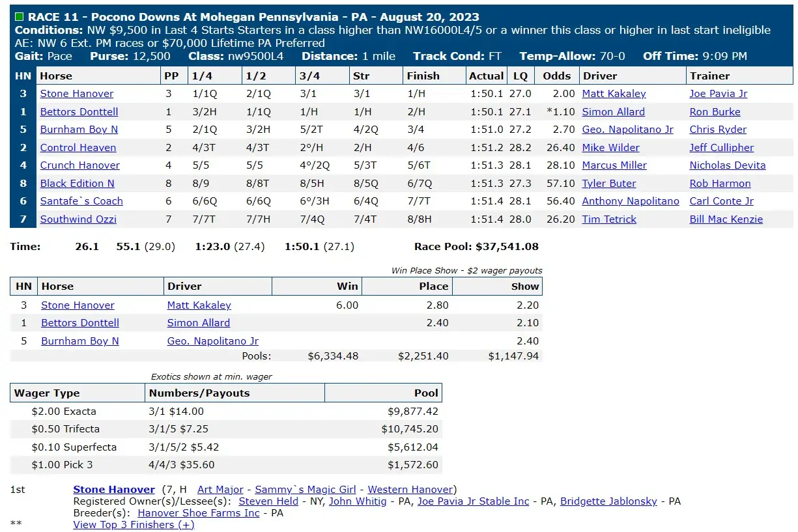Open the Santafe`s Coach horse link
Screen dimensions: 798x532
click(81, 201)
